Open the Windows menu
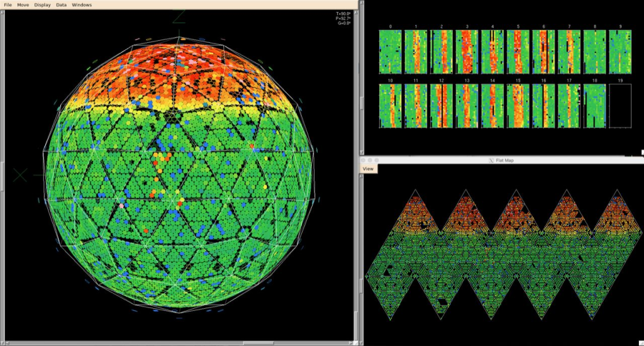The height and width of the screenshot is (346, 644). click(82, 5)
